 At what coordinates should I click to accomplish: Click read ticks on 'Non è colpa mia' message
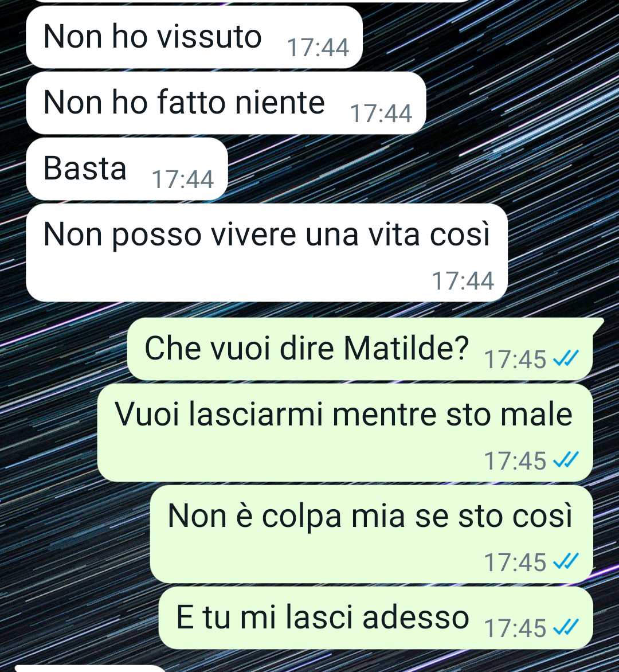tap(566, 561)
